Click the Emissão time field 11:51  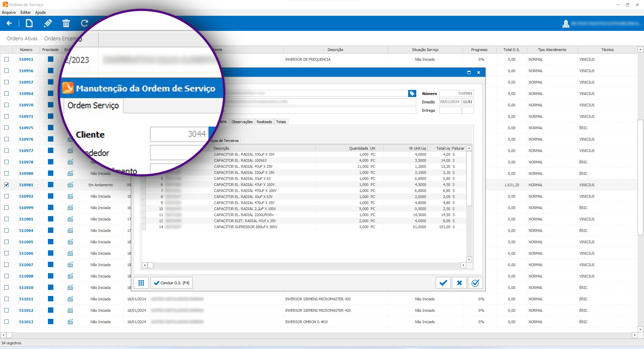click(x=468, y=102)
